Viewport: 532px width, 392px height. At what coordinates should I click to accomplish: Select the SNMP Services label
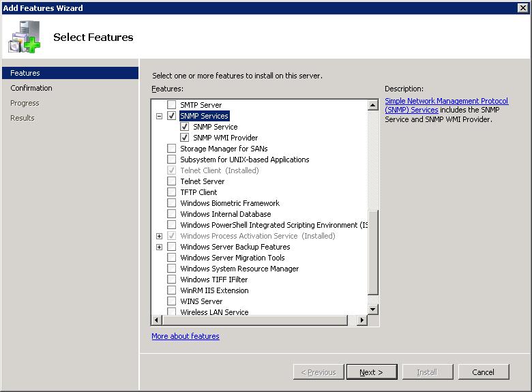coord(204,116)
